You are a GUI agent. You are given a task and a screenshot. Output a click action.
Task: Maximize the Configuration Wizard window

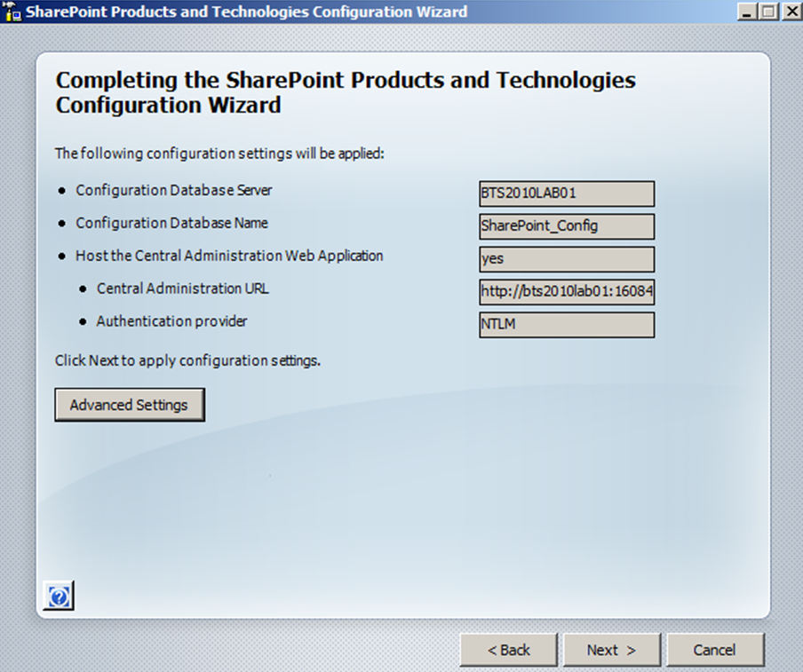[767, 12]
